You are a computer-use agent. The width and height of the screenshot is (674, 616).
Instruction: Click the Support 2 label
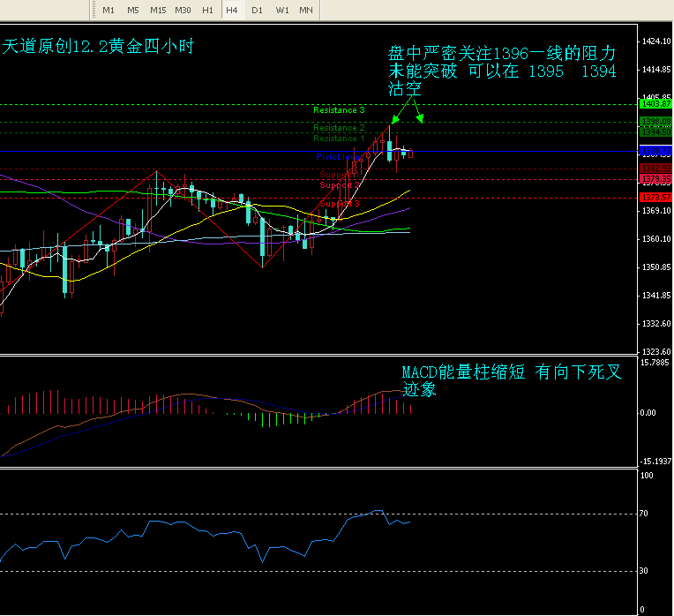tap(339, 184)
